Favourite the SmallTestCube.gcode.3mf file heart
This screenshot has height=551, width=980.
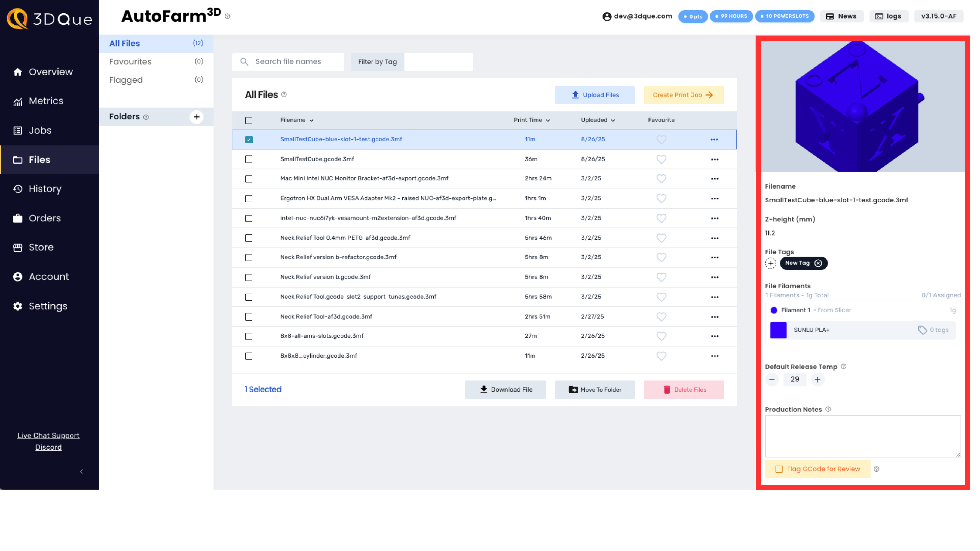tap(661, 159)
